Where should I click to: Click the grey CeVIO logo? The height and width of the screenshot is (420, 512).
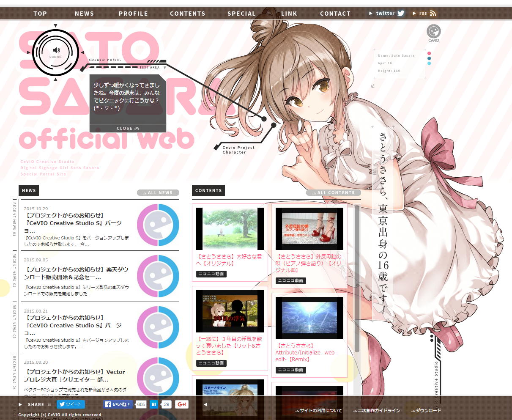pos(433,32)
